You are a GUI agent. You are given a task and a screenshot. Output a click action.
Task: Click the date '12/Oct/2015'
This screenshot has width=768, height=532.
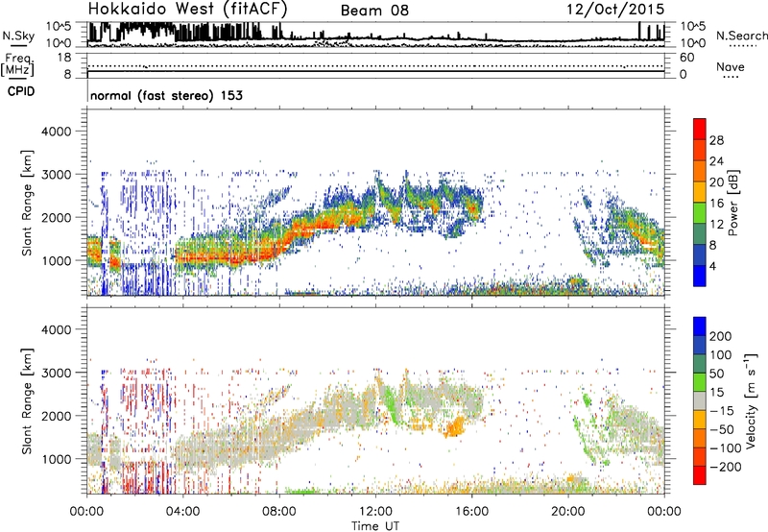[615, 10]
